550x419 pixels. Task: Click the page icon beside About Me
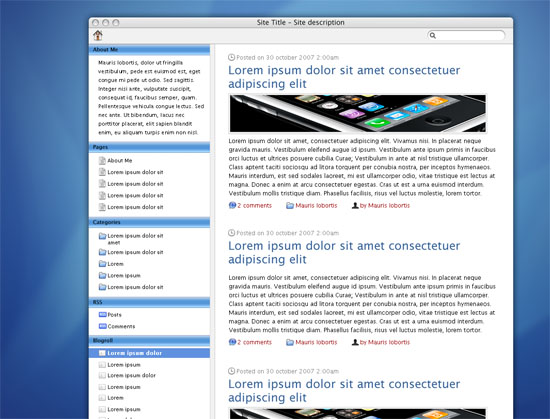pyautogui.click(x=102, y=161)
